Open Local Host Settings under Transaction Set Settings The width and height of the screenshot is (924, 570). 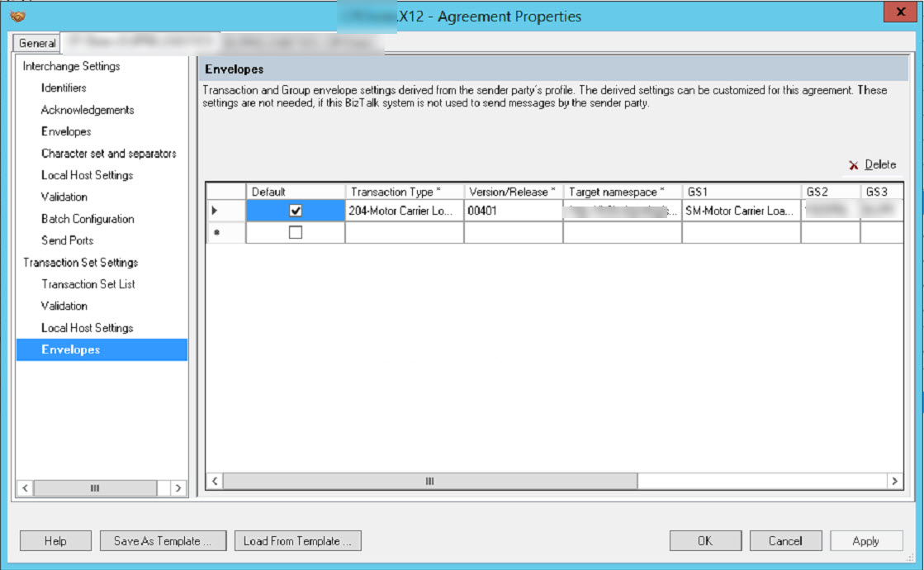(88, 328)
